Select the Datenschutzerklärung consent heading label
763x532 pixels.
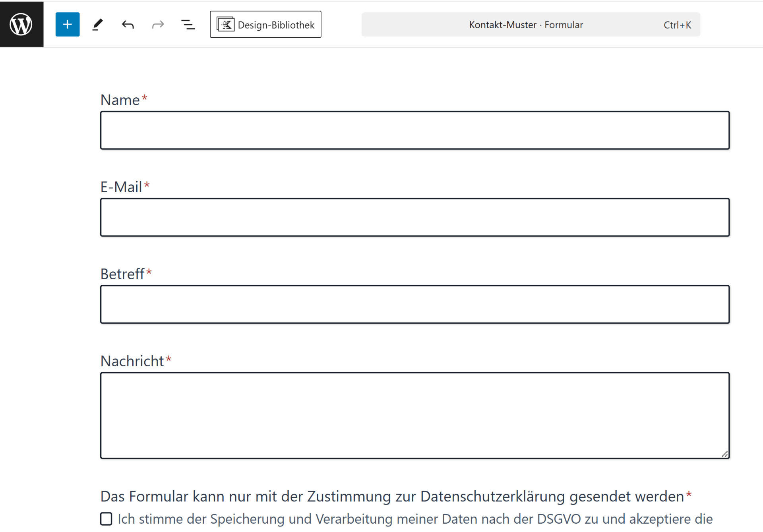pyautogui.click(x=391, y=497)
